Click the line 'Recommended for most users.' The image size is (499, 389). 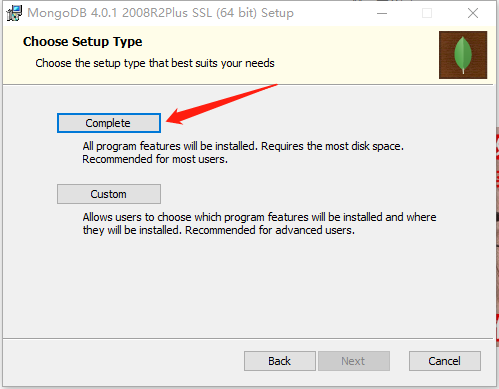tap(155, 159)
